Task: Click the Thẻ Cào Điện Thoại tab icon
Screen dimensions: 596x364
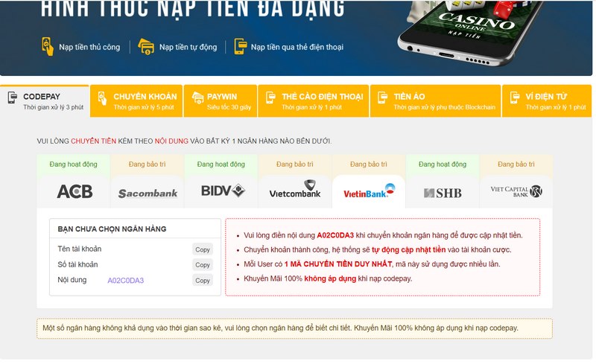Action: click(x=270, y=98)
